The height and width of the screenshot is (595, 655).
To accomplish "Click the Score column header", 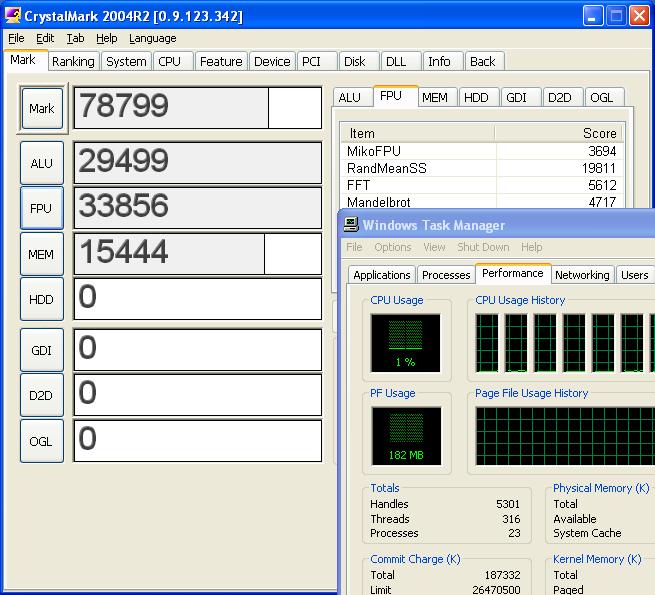I will coord(559,133).
